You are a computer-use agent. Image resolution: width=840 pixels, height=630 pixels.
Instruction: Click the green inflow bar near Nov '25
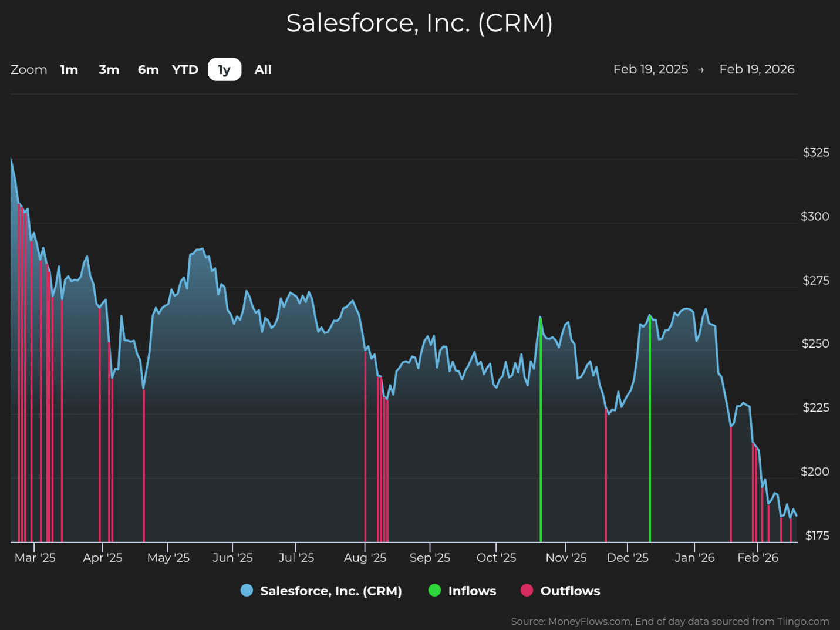tap(541, 430)
